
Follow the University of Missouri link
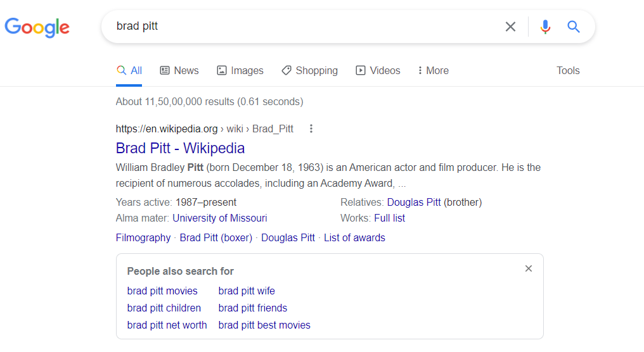[x=220, y=218]
